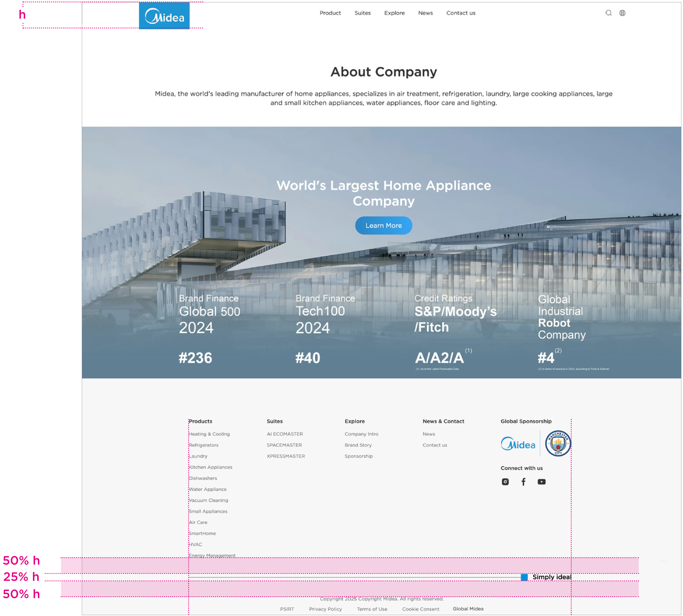Viewport: 683px width, 616px height.
Task: Expand the Global Midea region selector
Action: pos(468,609)
